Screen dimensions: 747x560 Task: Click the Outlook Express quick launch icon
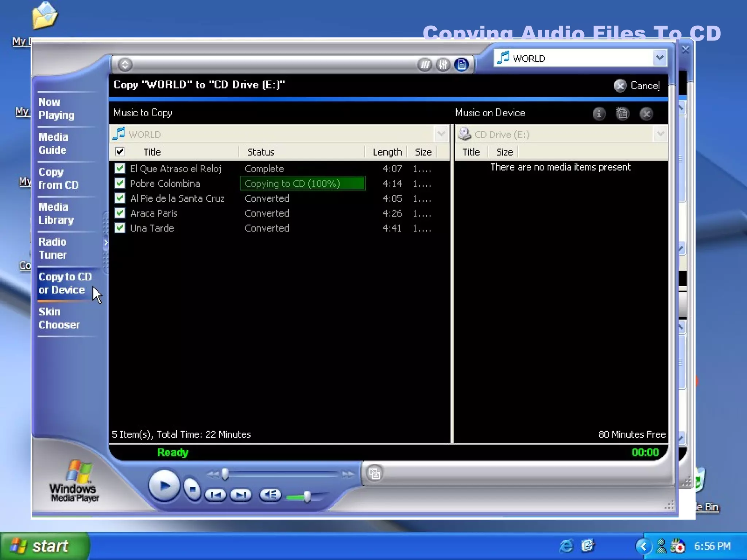(588, 546)
